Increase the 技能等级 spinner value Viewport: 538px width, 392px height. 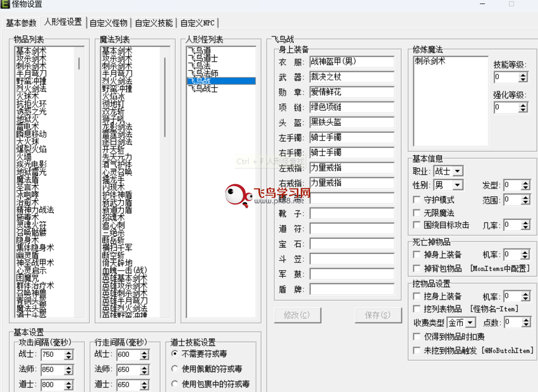click(x=523, y=75)
